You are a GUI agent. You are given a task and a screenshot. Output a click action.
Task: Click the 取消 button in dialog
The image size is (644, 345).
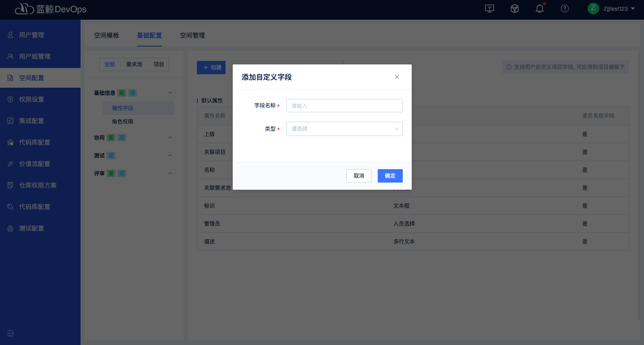tap(359, 176)
